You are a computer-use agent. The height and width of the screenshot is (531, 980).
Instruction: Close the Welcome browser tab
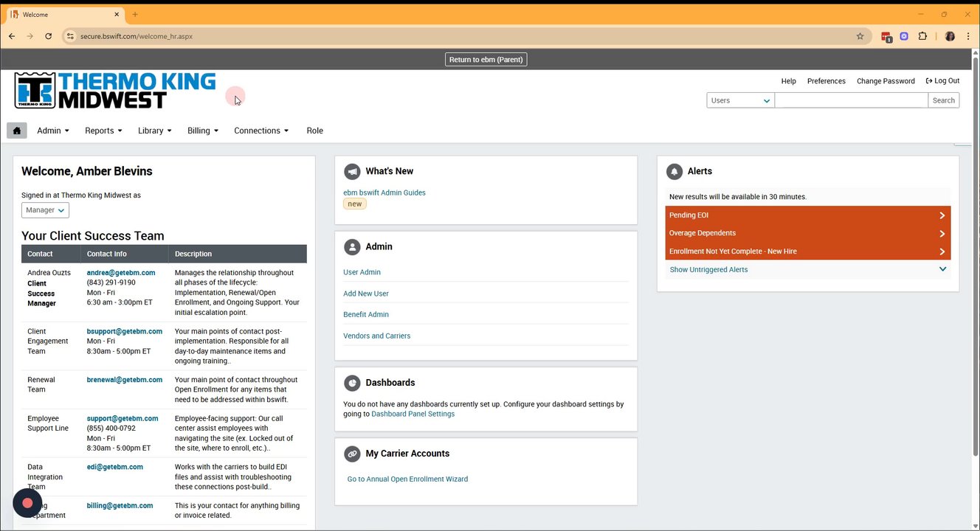[117, 15]
